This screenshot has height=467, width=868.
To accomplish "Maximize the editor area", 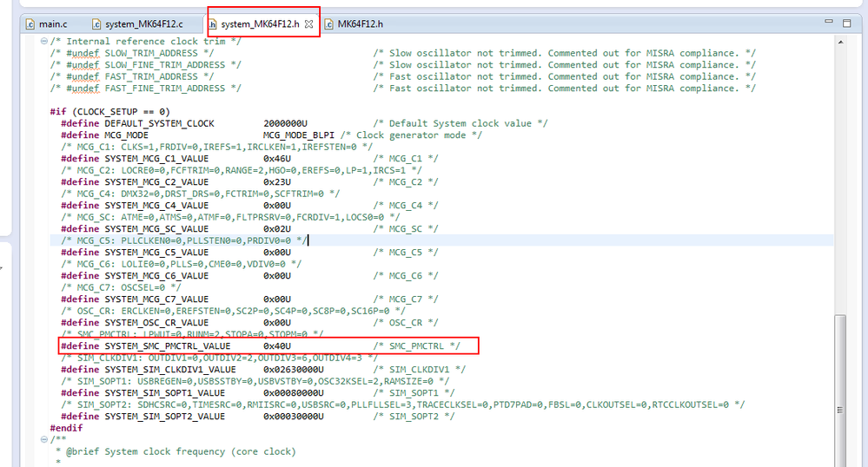I will [x=846, y=23].
